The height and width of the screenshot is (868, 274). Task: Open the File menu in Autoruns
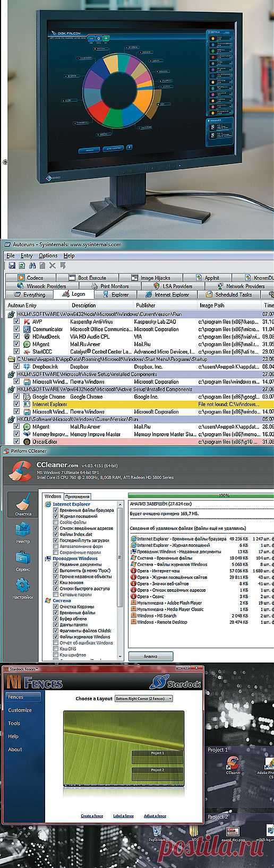coord(10,255)
